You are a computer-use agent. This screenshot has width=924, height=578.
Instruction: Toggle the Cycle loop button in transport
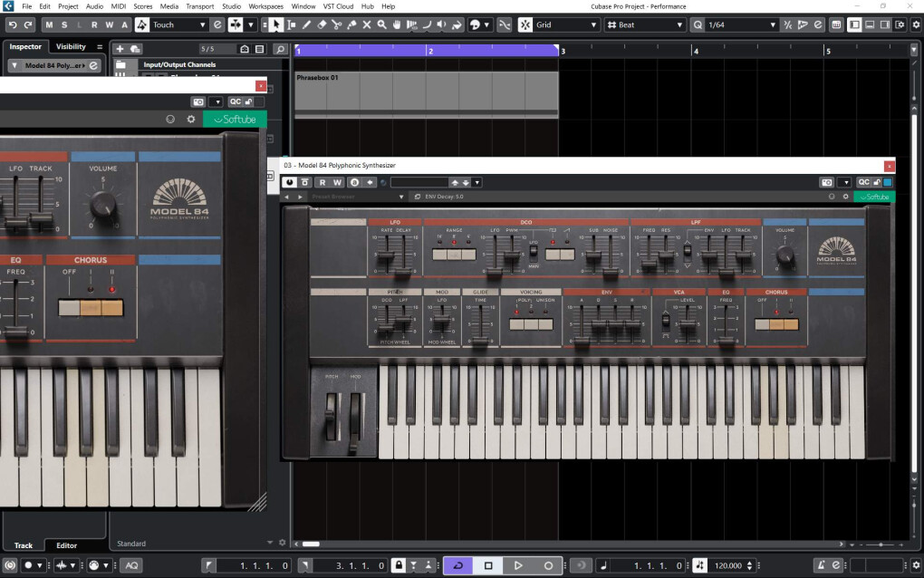click(458, 565)
